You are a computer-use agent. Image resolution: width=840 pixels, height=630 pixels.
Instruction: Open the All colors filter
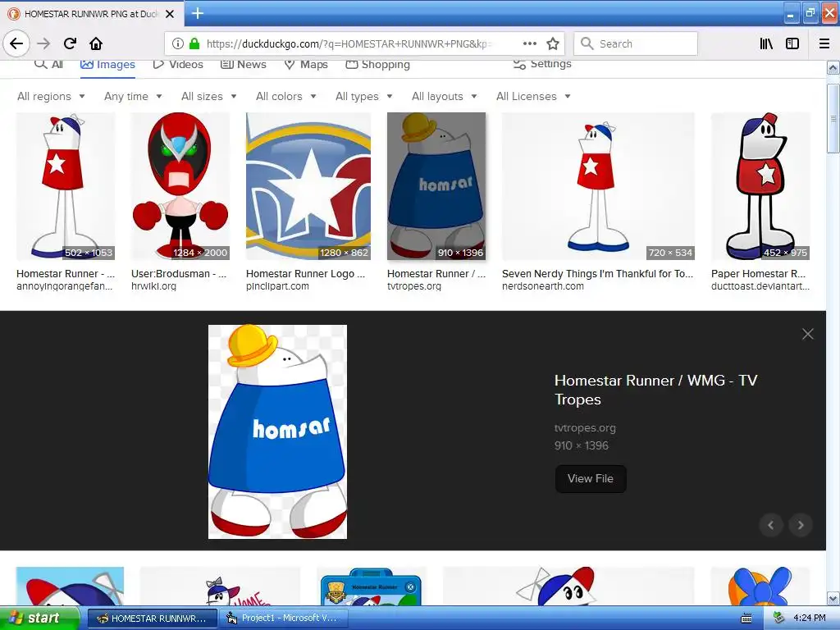tap(286, 97)
